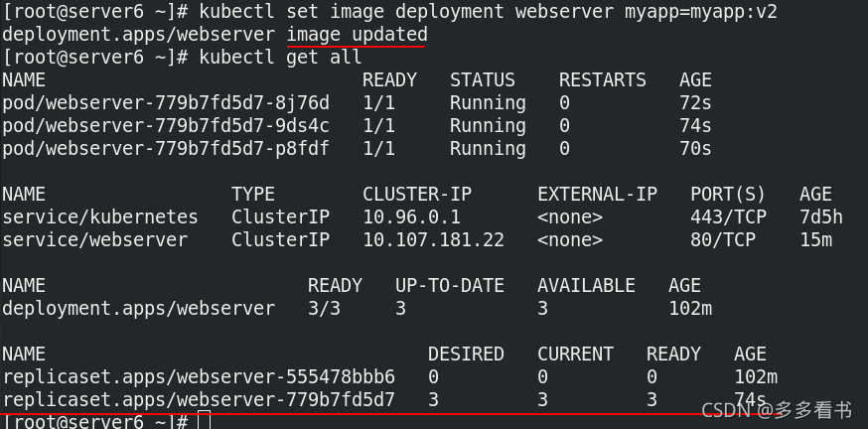Screen dimensions: 868x429
Task: Click the 80/TCP port value
Action: coord(723,239)
